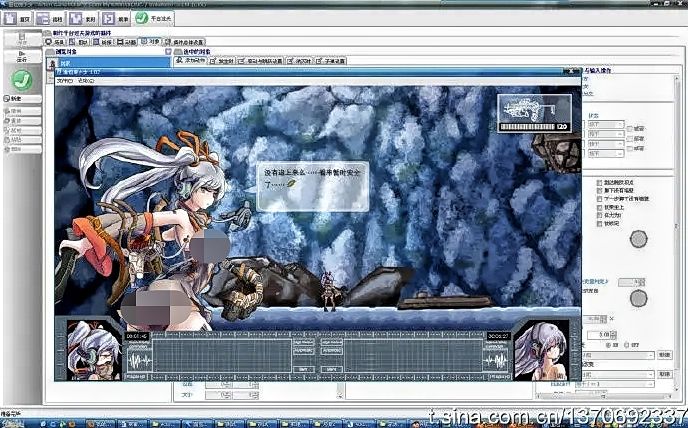The width and height of the screenshot is (688, 428).
Task: Toggle the third checkbox in lower options list
Action: point(599,198)
